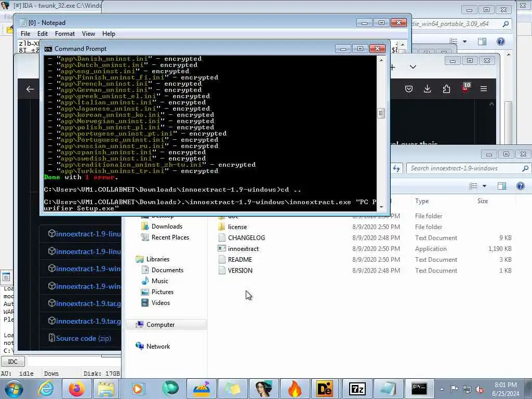Viewport: 532px width, 399px height.
Task: Select the license folder
Action: click(237, 227)
